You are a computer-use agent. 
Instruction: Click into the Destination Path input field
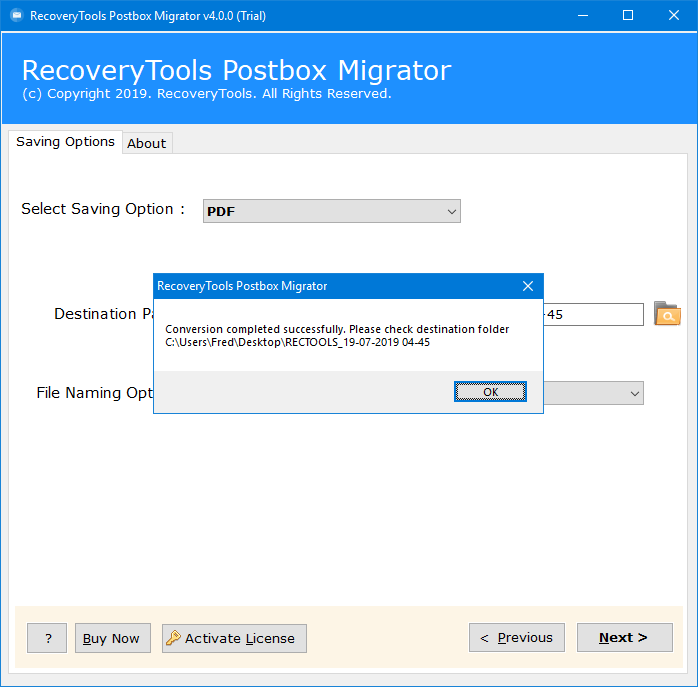[x=593, y=314]
